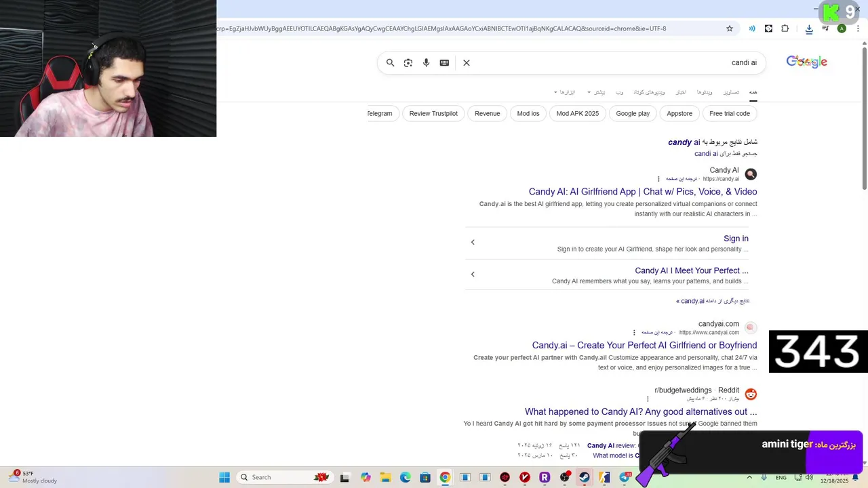Click the Google logo

[x=806, y=62]
